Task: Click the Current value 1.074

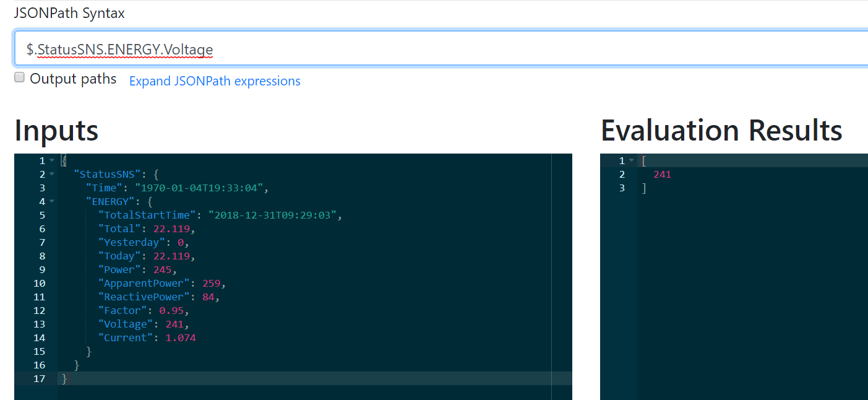Action: click(181, 338)
